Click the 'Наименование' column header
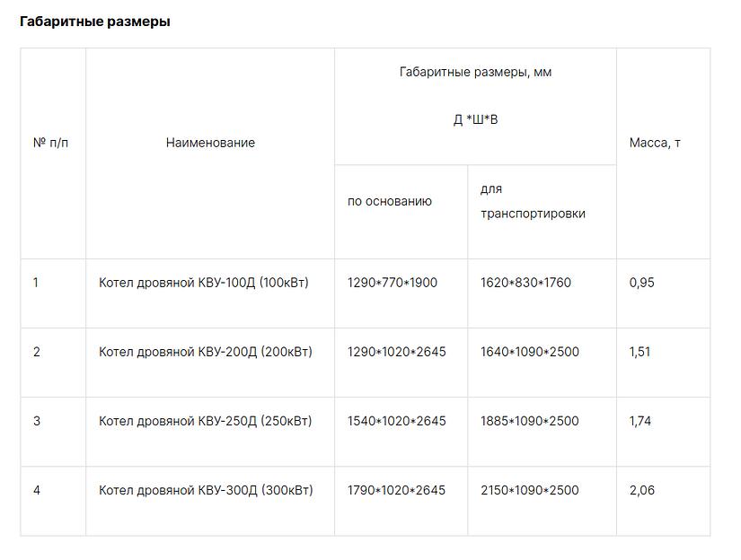741x560 pixels. [210, 143]
